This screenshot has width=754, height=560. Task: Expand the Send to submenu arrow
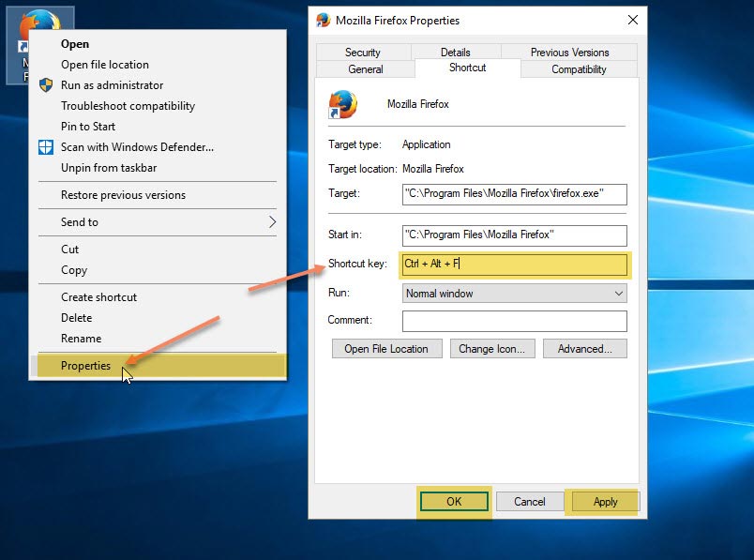(x=272, y=221)
